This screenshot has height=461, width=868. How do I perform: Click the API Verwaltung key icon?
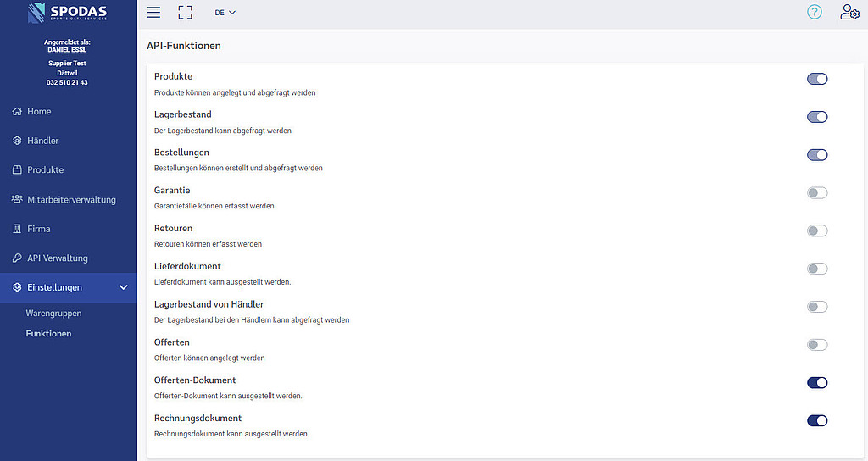[x=17, y=258]
